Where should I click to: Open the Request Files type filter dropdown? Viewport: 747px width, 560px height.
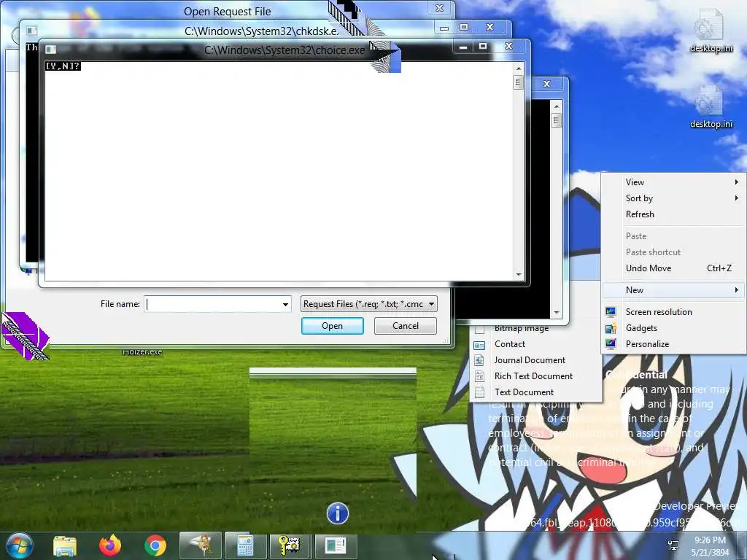368,304
